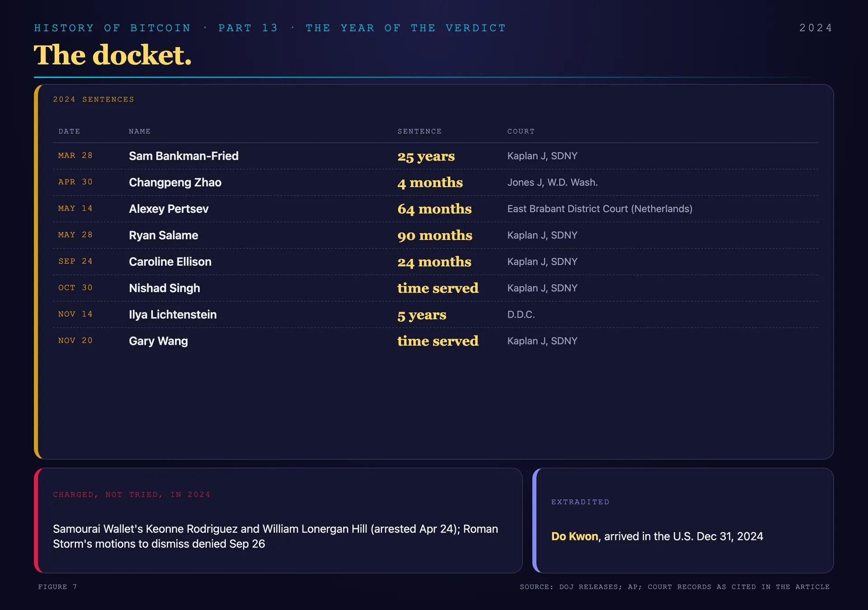Screen dimensions: 868x610
Task: Select the name 'Sam Bankman-Fried'
Action: pyautogui.click(x=184, y=156)
